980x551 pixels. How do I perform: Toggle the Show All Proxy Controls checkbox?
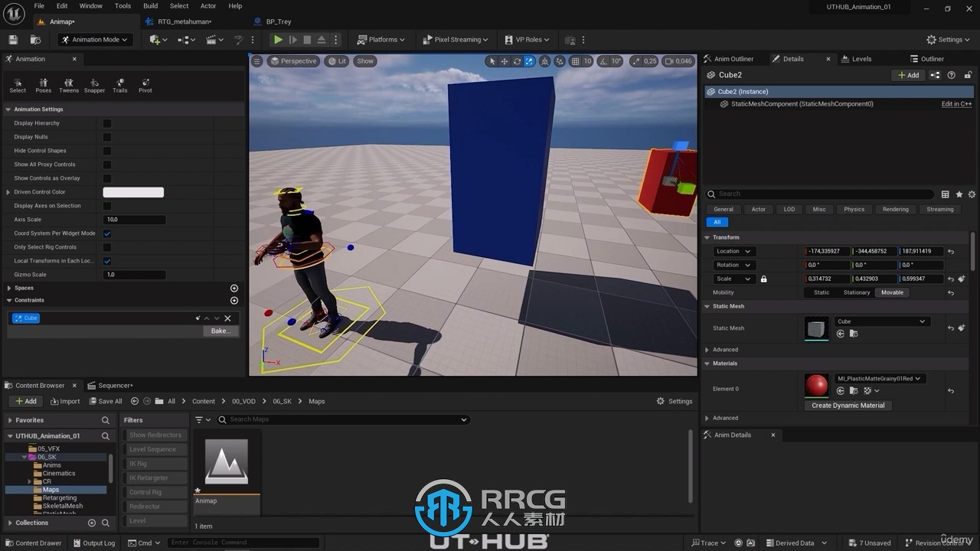(107, 165)
